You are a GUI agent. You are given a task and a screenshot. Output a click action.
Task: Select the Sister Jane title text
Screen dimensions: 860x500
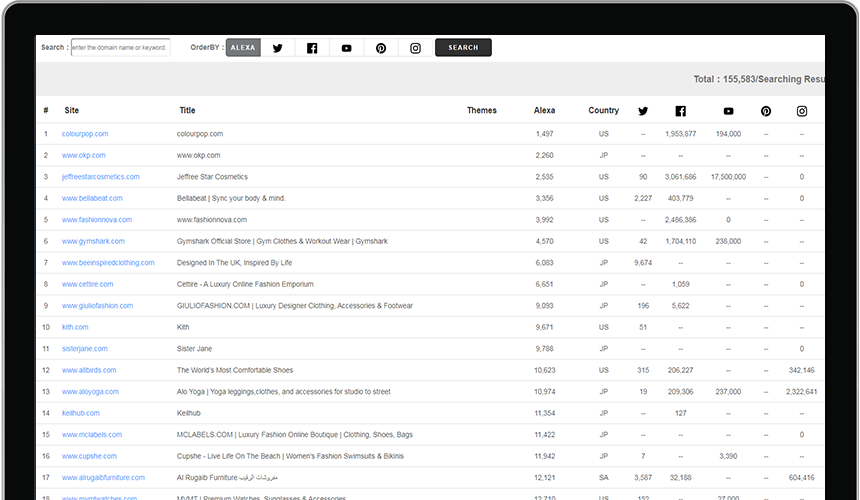[194, 349]
